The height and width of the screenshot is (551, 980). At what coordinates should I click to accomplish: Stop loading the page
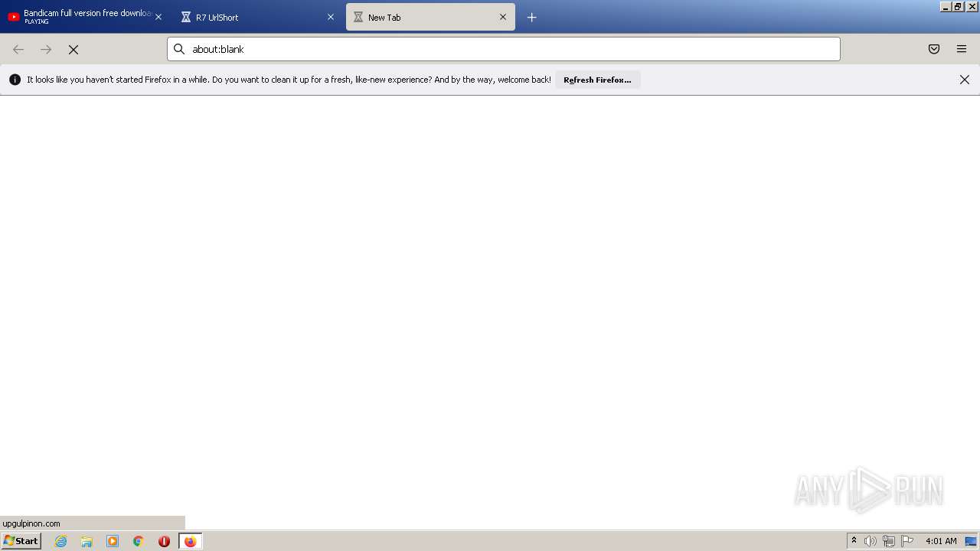(x=73, y=49)
